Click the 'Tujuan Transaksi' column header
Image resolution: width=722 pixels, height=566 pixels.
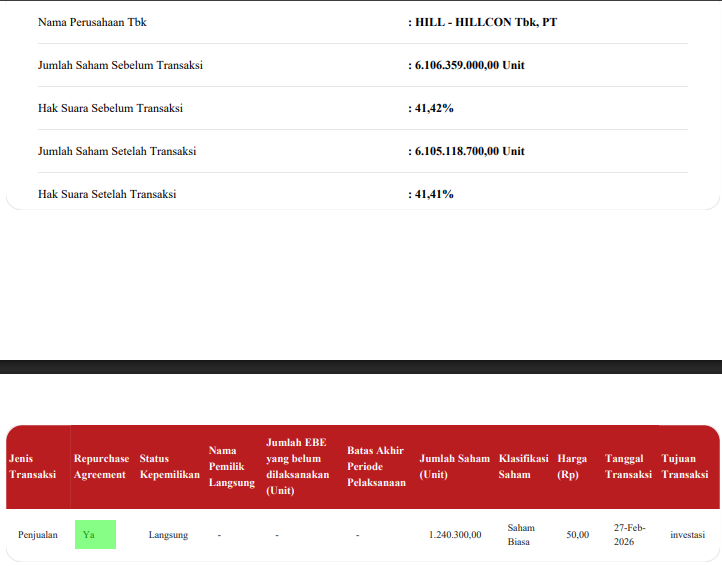coord(685,467)
